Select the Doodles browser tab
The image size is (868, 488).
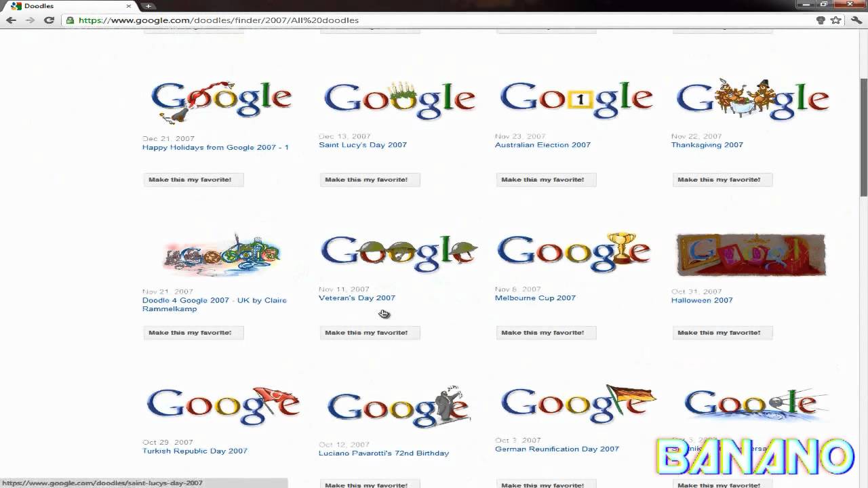[70, 6]
